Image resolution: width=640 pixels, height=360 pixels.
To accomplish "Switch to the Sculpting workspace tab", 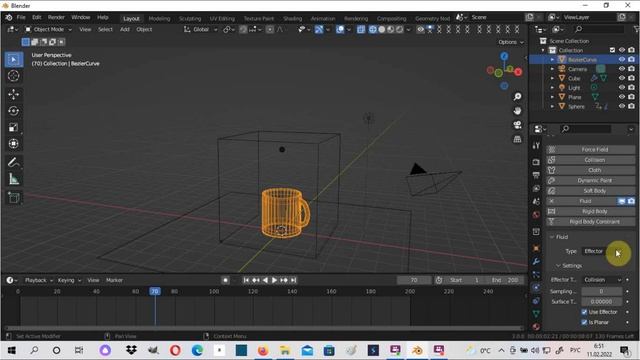I will coord(190,18).
